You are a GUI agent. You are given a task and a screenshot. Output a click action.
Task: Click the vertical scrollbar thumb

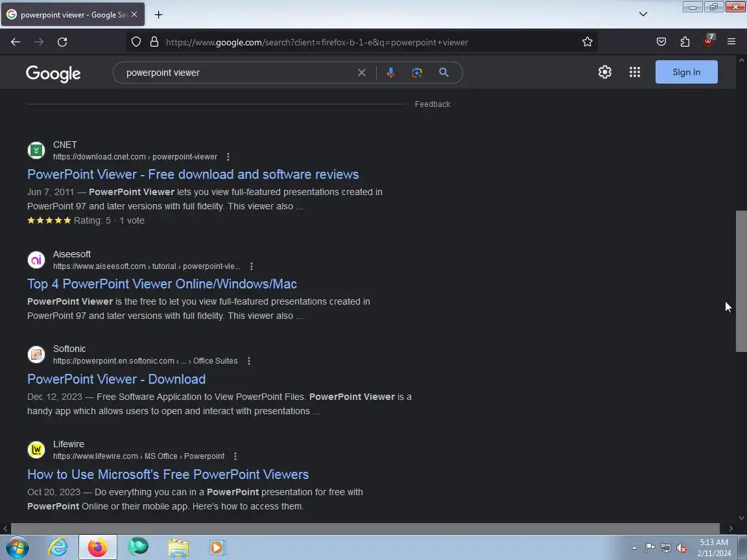741,281
